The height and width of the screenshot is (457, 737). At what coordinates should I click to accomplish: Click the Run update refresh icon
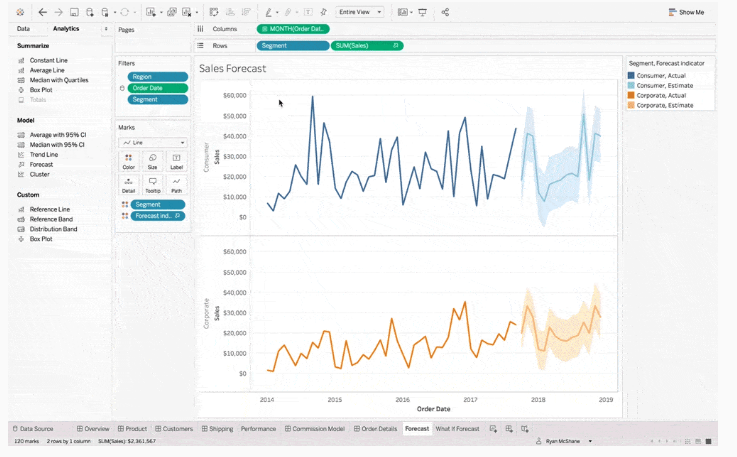pos(125,12)
